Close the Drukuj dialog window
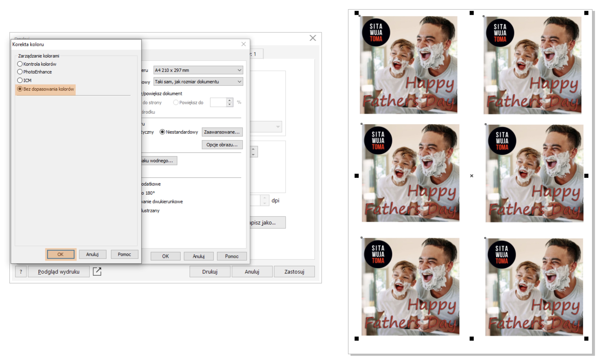The height and width of the screenshot is (364, 604). [x=312, y=38]
